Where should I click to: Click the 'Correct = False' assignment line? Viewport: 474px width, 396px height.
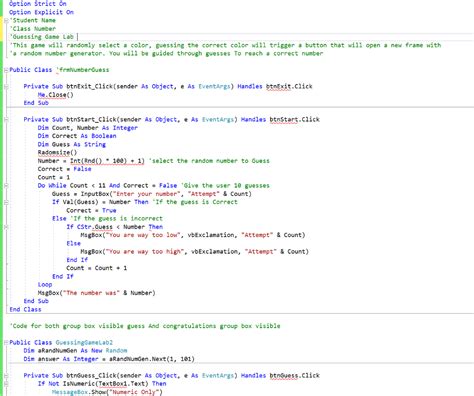click(x=64, y=169)
